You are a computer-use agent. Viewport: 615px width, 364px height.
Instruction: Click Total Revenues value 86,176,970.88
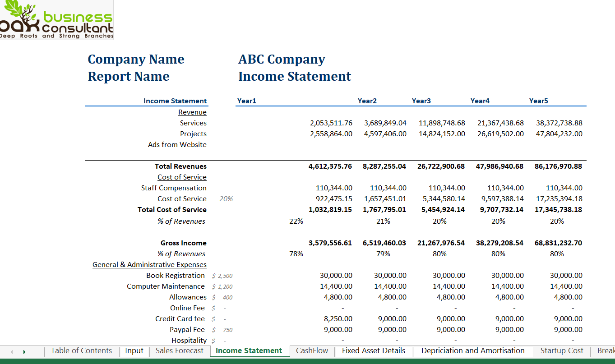pos(558,166)
